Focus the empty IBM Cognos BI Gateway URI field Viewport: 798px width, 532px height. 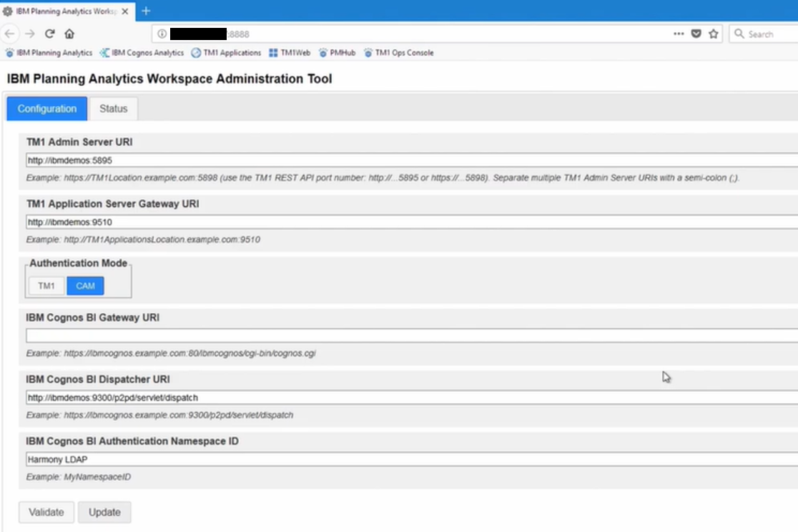tap(412, 335)
